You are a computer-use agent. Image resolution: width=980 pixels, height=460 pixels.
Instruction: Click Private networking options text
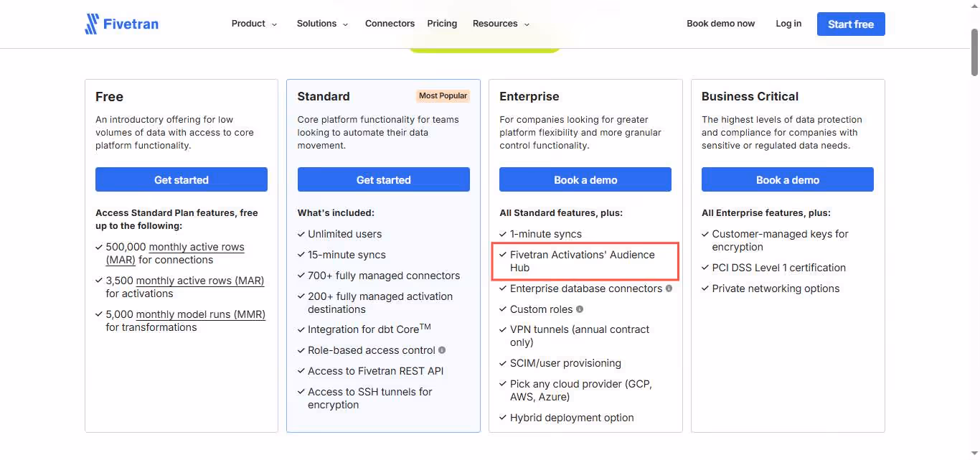[776, 288]
